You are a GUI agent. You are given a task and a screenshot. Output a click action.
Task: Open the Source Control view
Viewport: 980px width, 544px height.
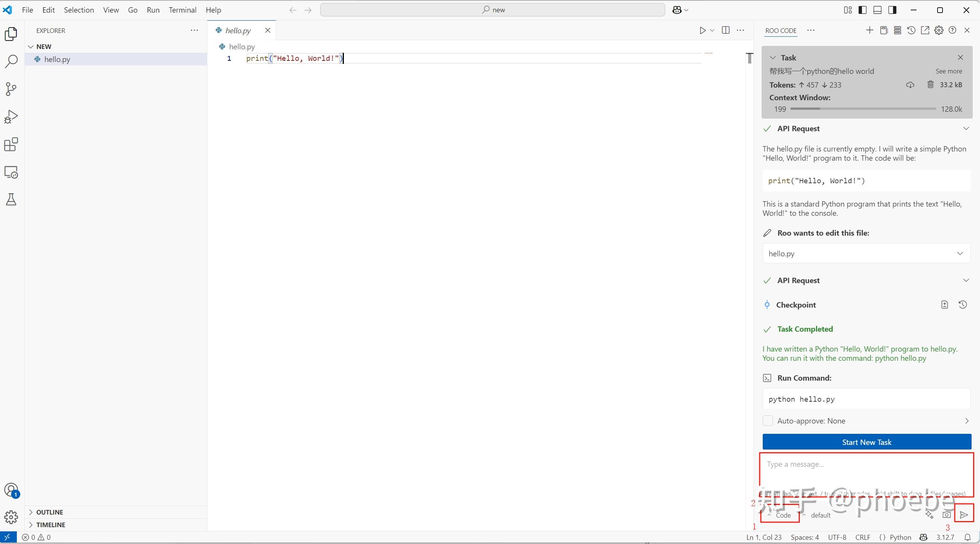click(x=11, y=89)
